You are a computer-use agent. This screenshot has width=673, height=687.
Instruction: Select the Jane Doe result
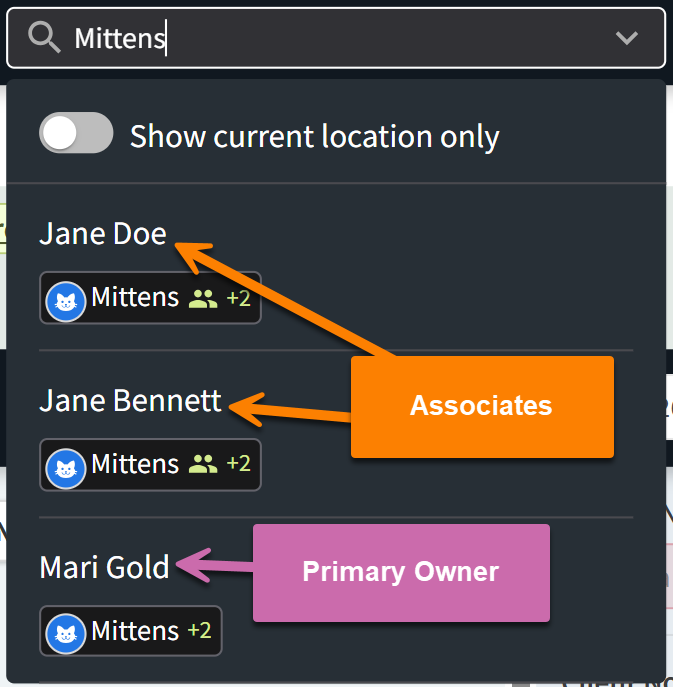click(103, 234)
